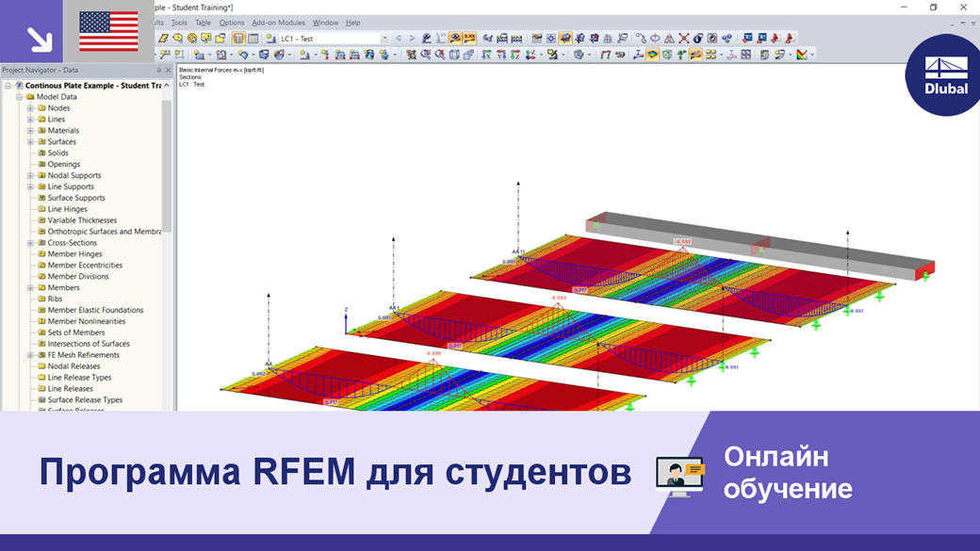Open load cases edit icon beside LC1 box

click(270, 39)
